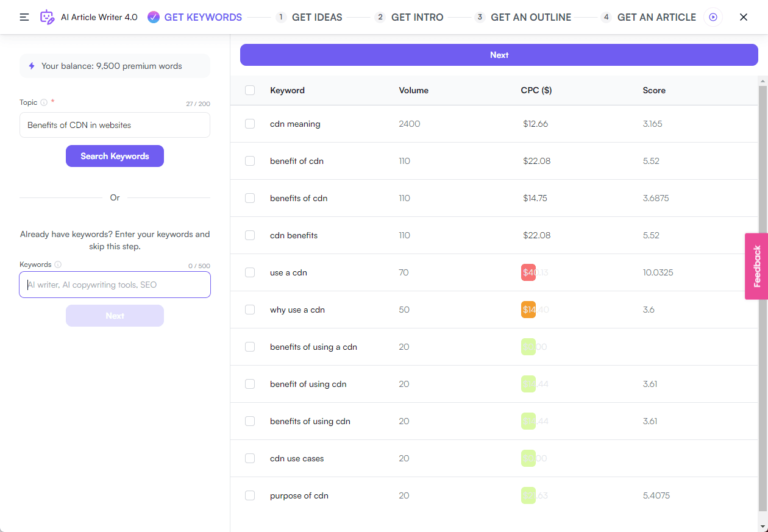Open the pink Feedback side tab
The height and width of the screenshot is (532, 768).
[x=756, y=266]
